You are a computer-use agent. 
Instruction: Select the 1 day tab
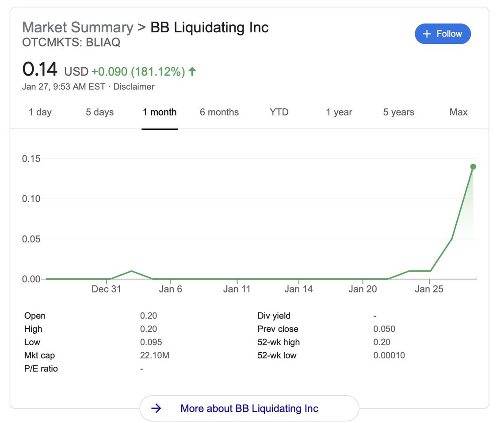40,112
